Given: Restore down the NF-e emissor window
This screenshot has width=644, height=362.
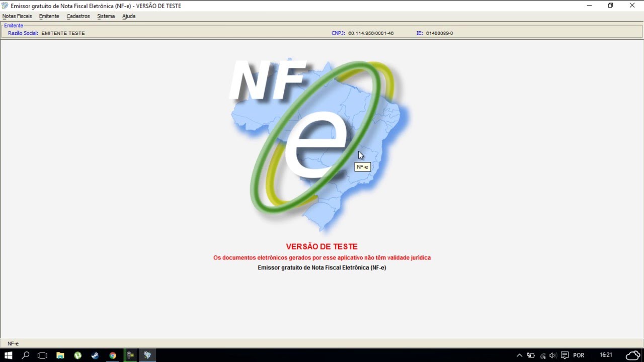Looking at the screenshot, I should (x=610, y=6).
